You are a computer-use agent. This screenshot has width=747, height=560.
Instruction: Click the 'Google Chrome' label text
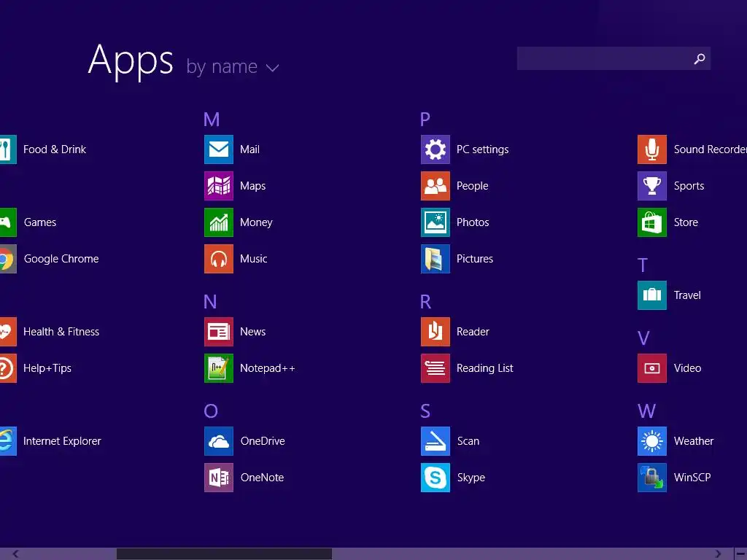coord(61,259)
